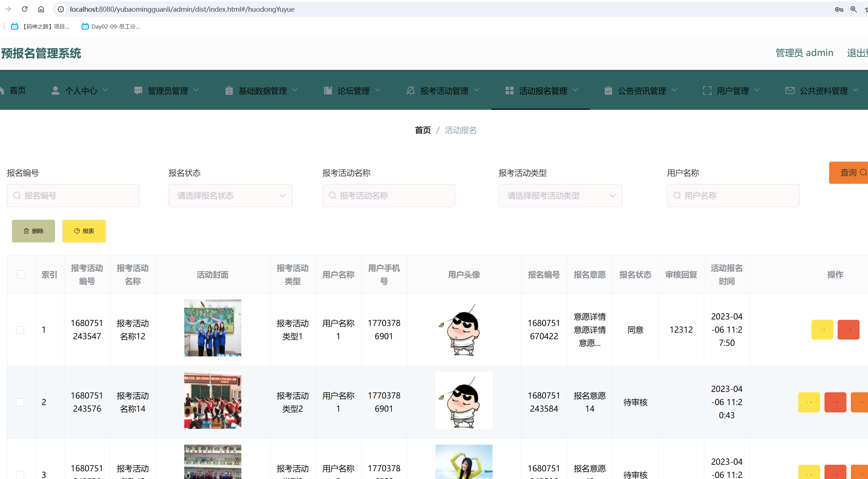Open the 个人中心 menu

point(79,90)
